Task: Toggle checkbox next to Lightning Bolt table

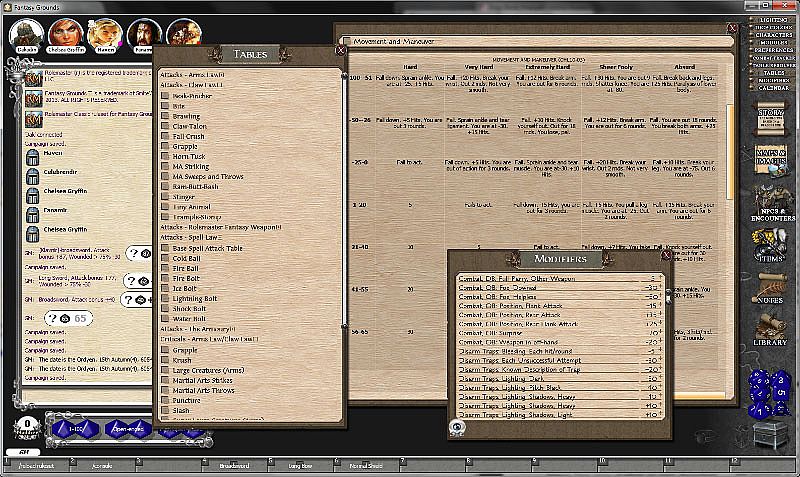Action: [165, 298]
